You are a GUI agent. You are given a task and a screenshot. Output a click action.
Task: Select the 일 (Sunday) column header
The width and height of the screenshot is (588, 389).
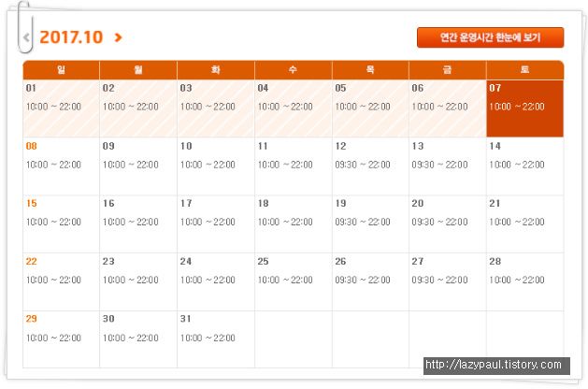point(61,70)
